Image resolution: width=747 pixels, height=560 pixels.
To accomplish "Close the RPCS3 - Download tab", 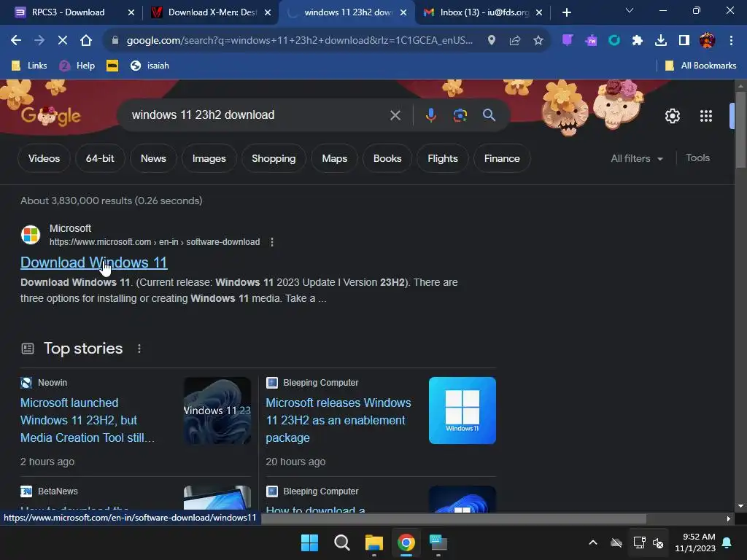I will (131, 12).
